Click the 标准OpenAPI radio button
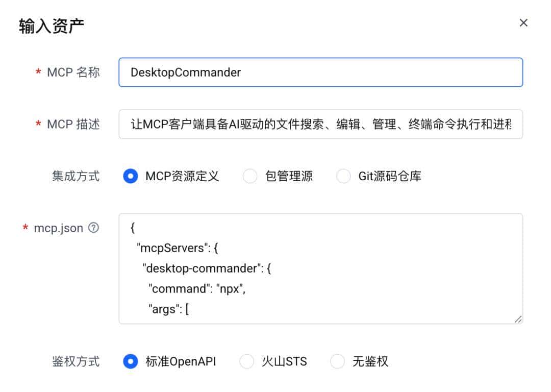 point(131,361)
